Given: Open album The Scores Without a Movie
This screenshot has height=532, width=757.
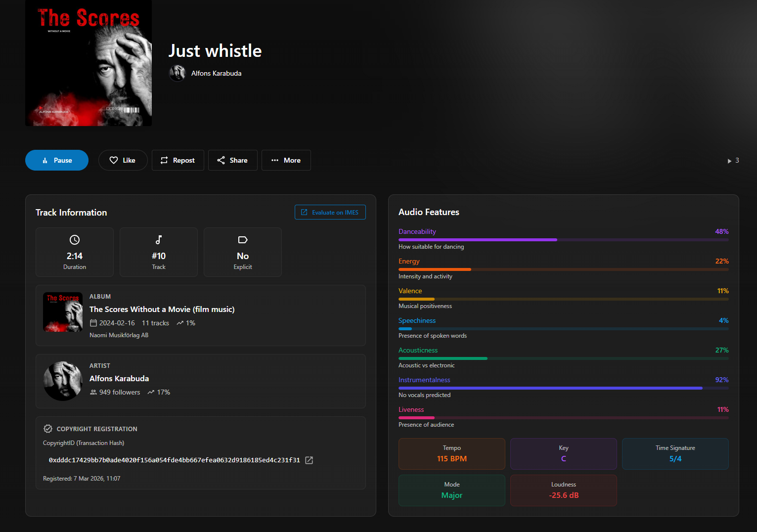Looking at the screenshot, I should (x=162, y=310).
